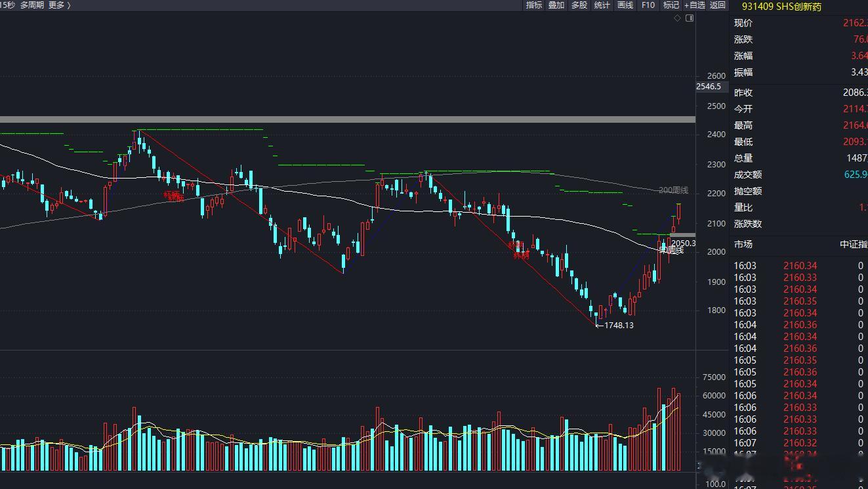The image size is (868, 489).
Task: Click the gray horizontal resistance line
Action: [x=348, y=119]
